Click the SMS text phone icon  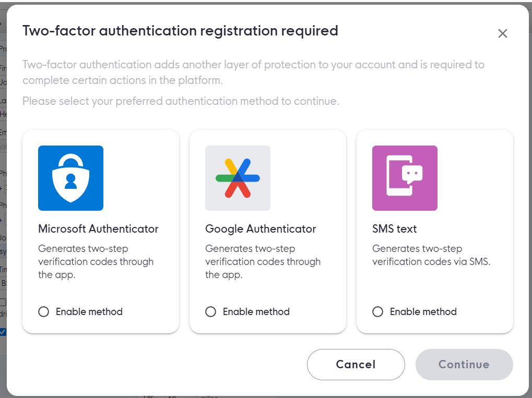click(405, 178)
